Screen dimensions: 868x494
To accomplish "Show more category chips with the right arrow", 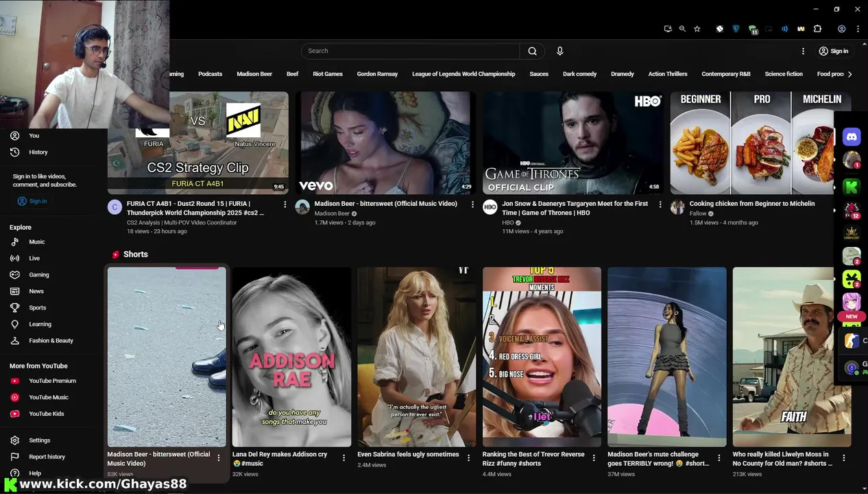I will click(x=849, y=74).
